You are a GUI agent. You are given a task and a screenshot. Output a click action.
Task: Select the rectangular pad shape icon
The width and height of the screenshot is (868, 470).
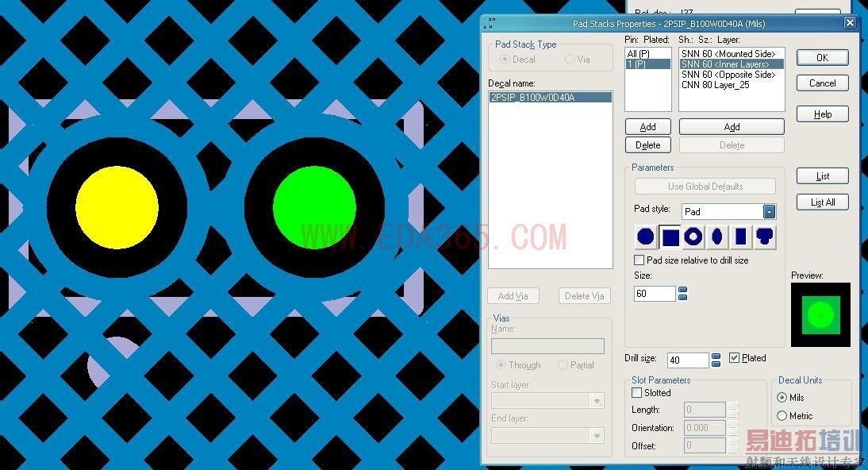tap(741, 237)
